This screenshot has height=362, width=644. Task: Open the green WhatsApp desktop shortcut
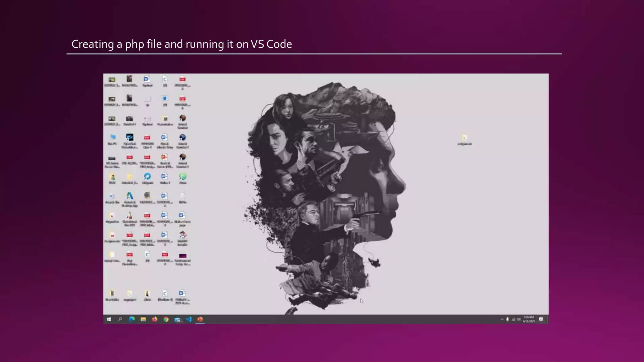pos(183,177)
